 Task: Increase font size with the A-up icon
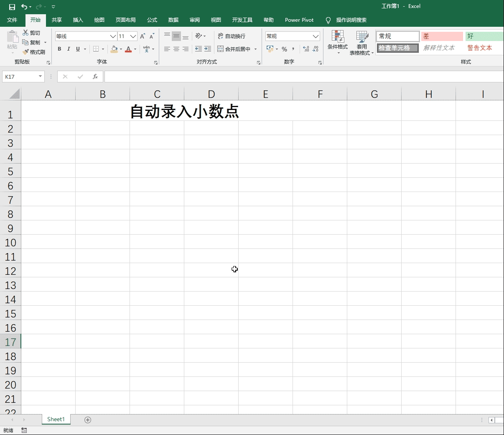click(x=143, y=36)
